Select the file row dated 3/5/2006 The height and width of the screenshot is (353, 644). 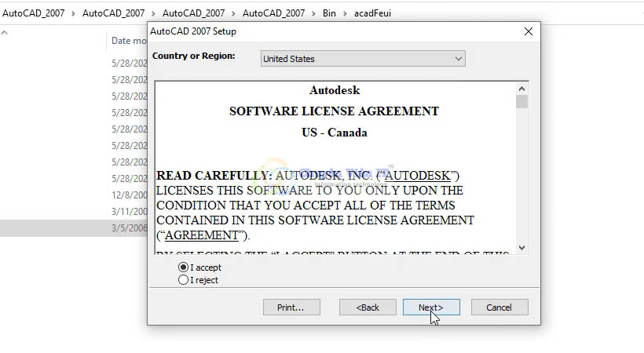click(x=79, y=227)
